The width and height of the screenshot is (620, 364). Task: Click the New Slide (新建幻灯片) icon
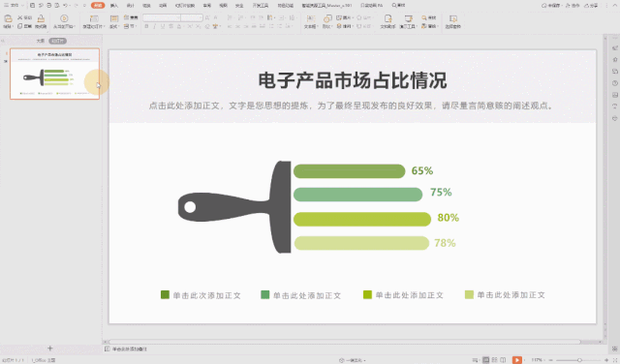pos(94,18)
